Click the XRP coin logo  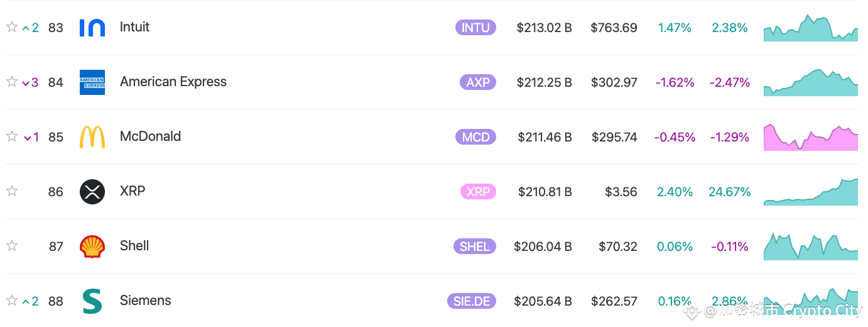(x=92, y=192)
